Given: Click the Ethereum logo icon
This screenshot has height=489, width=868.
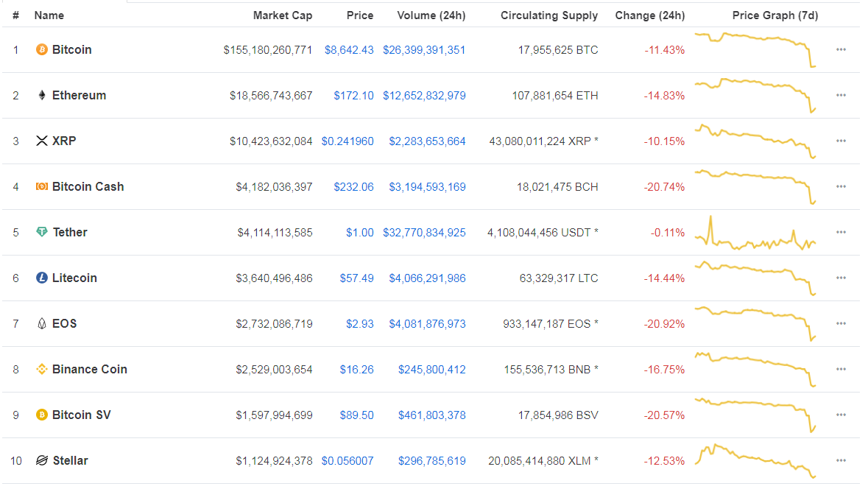Looking at the screenshot, I should tap(41, 95).
